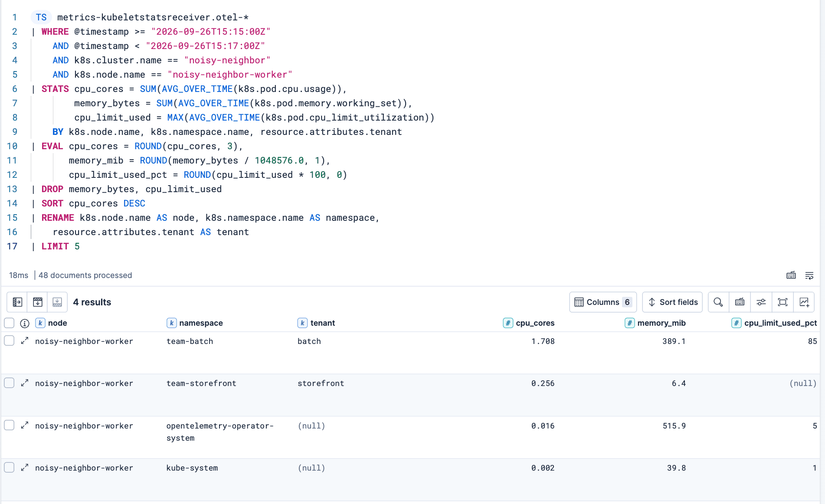Expand the opentelemetry-operator-system row details
The height and width of the screenshot is (504, 825).
[25, 425]
